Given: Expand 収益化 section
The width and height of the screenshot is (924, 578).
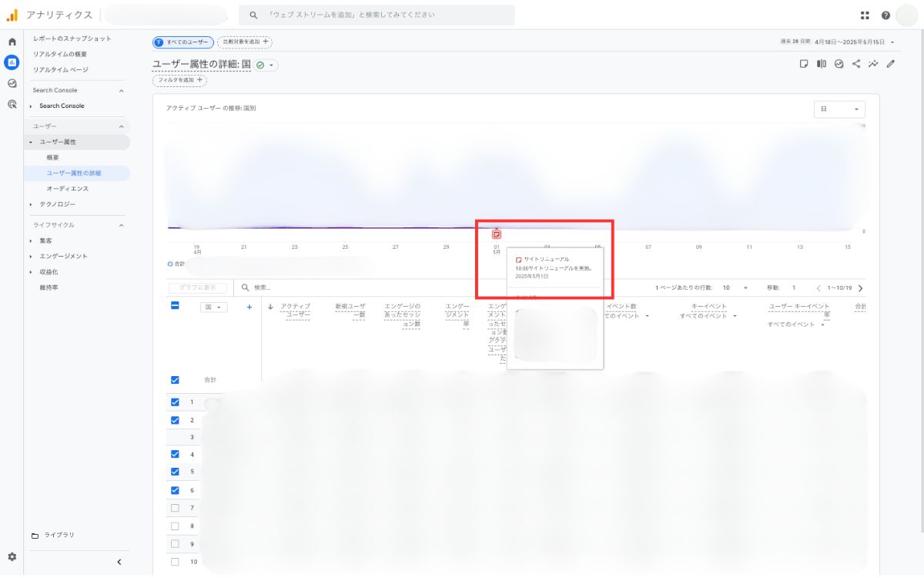Looking at the screenshot, I should [x=49, y=272].
